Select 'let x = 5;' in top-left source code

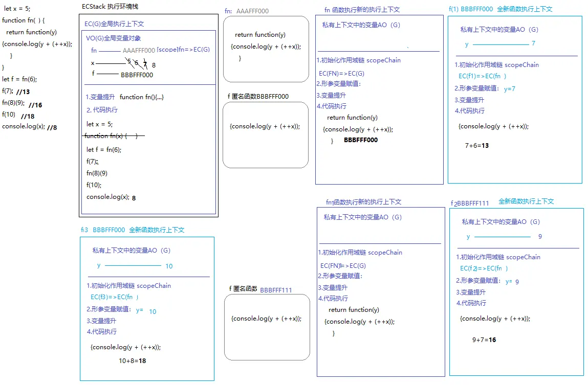(x=17, y=8)
